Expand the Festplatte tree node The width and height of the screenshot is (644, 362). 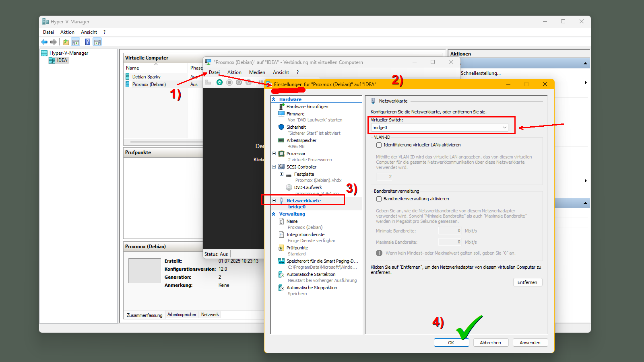[281, 174]
